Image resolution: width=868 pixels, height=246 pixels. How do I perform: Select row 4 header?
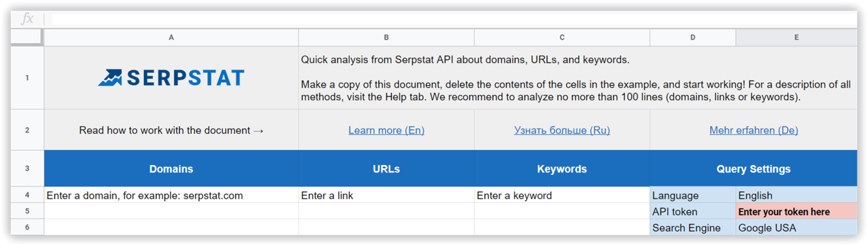coord(27,195)
